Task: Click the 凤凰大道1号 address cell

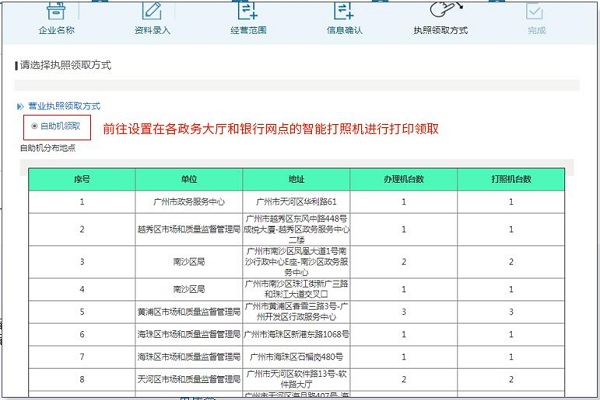Action: point(297,262)
